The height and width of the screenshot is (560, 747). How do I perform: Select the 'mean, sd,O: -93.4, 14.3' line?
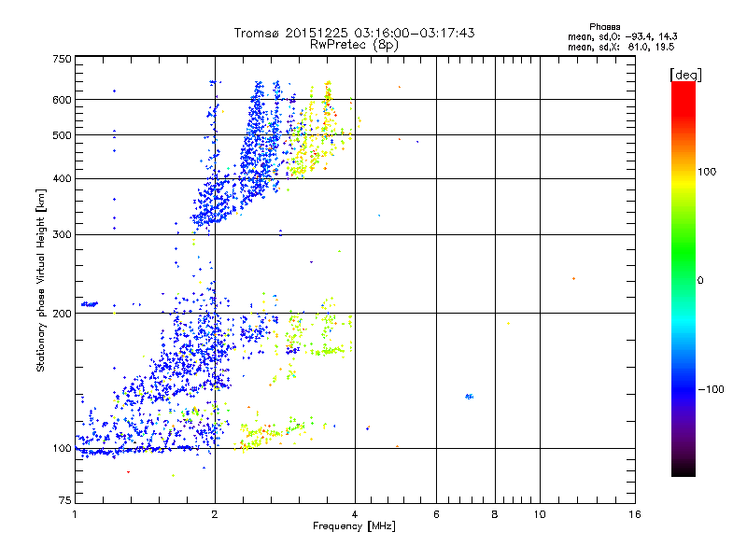pos(622,36)
